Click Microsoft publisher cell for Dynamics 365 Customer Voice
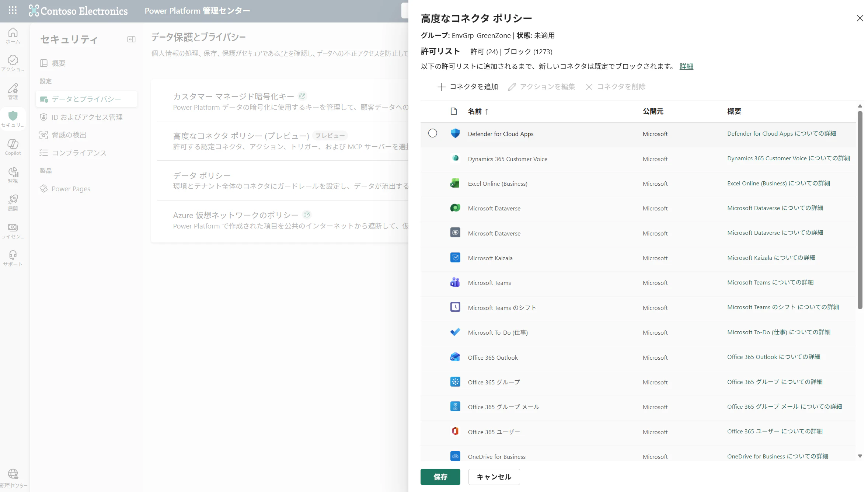868x492 pixels. [x=655, y=159]
